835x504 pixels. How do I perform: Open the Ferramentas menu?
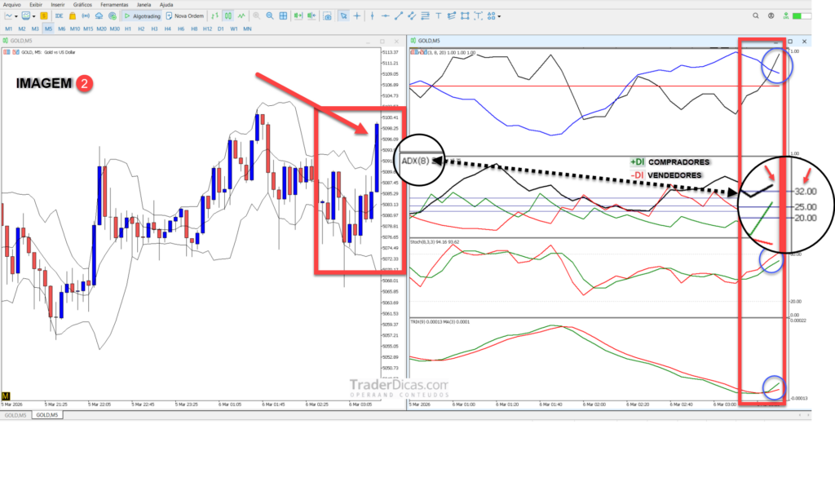113,4
